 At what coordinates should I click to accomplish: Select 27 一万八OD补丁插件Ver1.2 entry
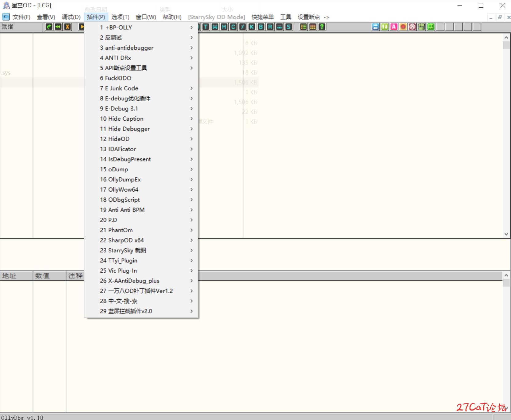(x=141, y=291)
